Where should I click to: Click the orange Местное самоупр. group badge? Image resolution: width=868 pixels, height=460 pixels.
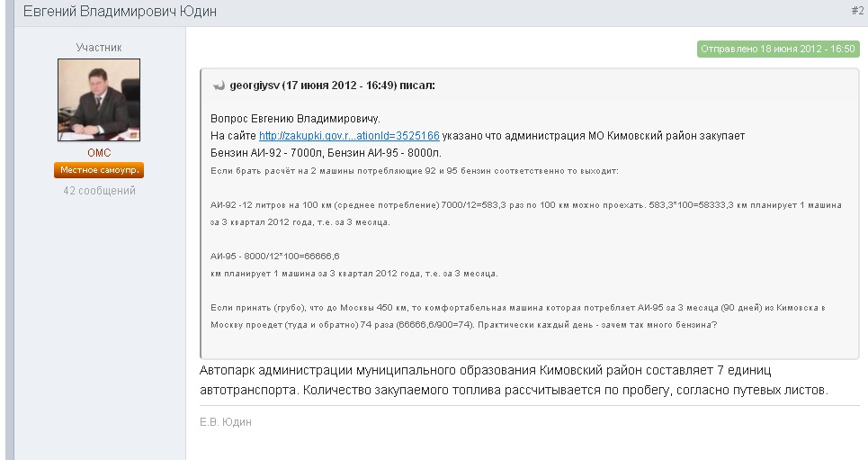tap(99, 170)
